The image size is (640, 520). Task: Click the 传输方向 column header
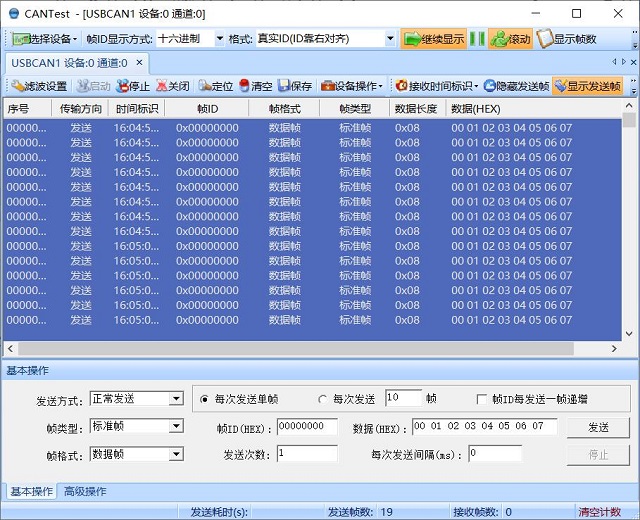click(80, 109)
